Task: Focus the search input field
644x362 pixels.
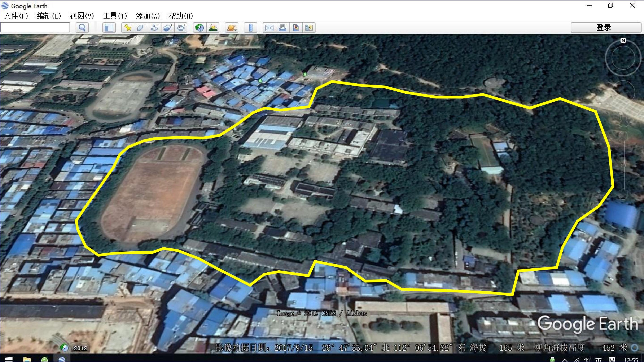Action: coord(35,27)
